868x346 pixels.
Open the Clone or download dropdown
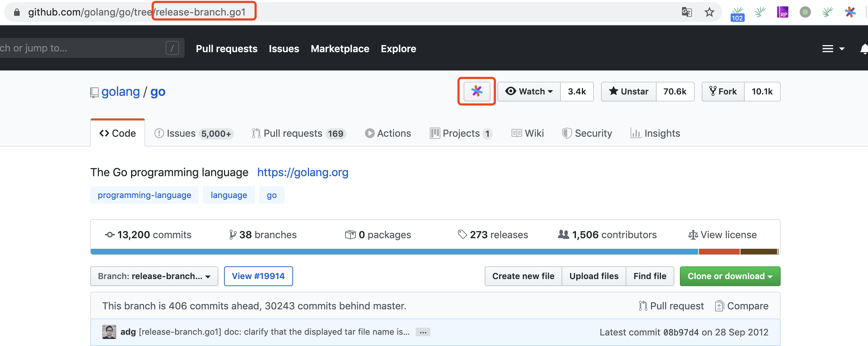click(x=730, y=276)
